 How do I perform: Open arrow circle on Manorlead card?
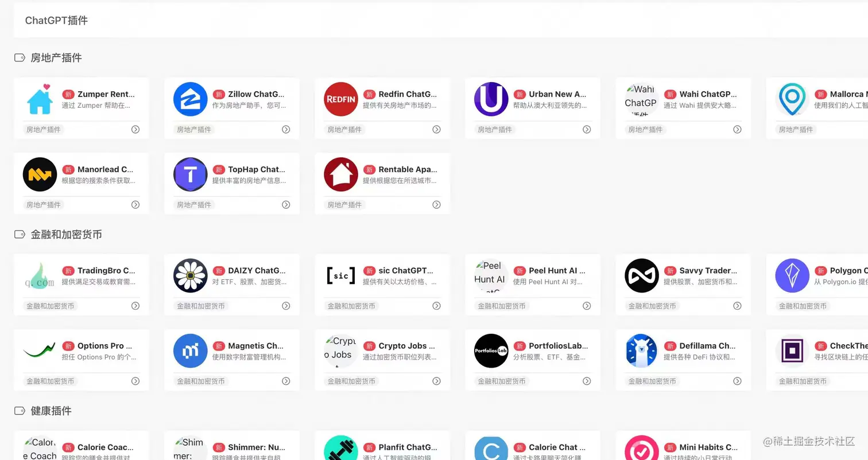click(135, 205)
